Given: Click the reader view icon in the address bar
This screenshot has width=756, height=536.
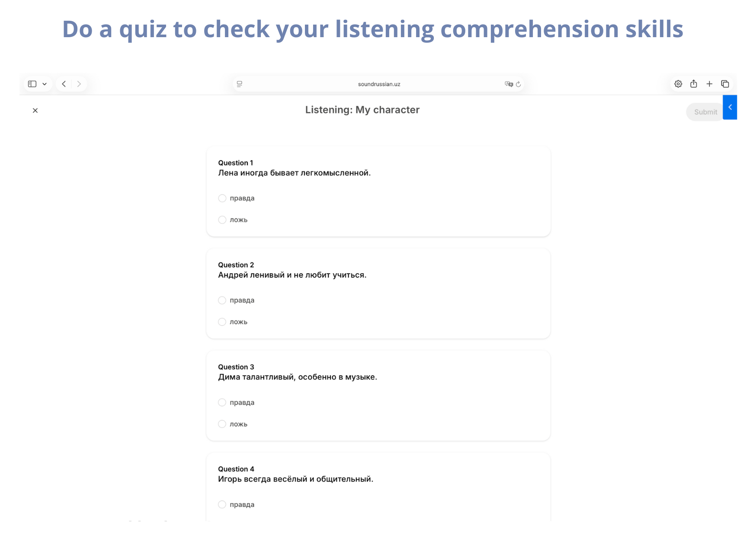Looking at the screenshot, I should (240, 84).
